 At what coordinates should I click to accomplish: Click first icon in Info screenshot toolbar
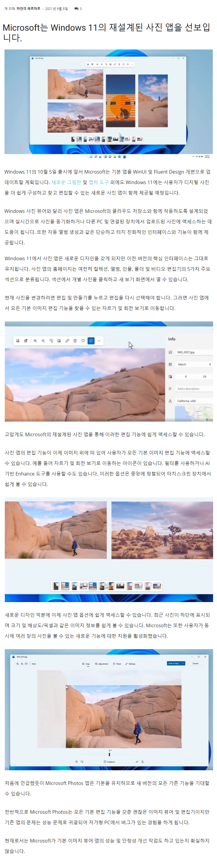[x=18, y=341]
